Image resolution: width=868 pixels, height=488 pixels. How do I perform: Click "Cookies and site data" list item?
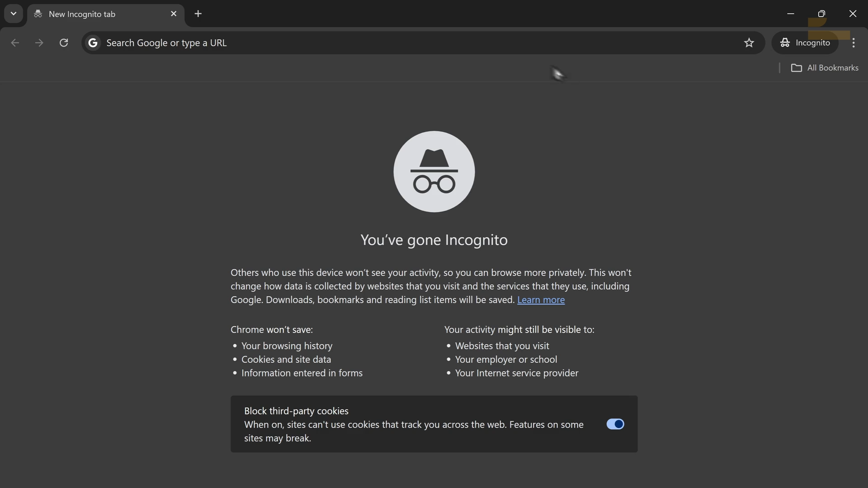coord(286,360)
